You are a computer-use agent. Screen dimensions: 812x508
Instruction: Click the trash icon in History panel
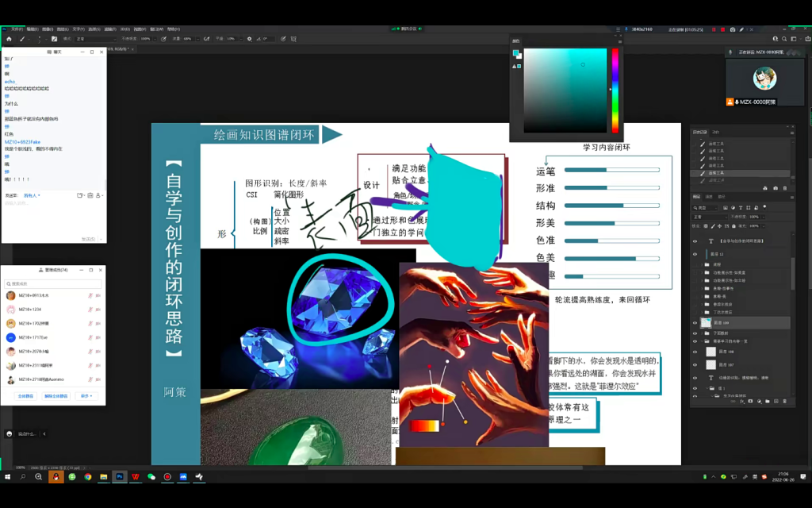[x=785, y=187]
